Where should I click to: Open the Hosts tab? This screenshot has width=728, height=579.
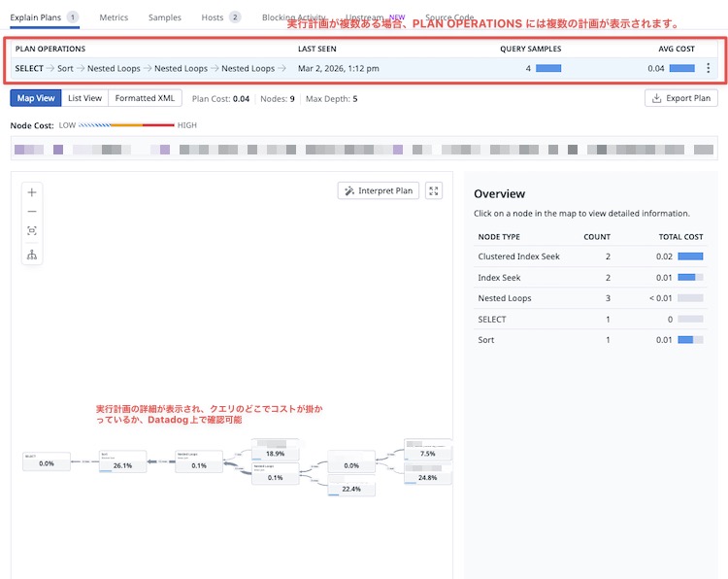tap(220, 17)
